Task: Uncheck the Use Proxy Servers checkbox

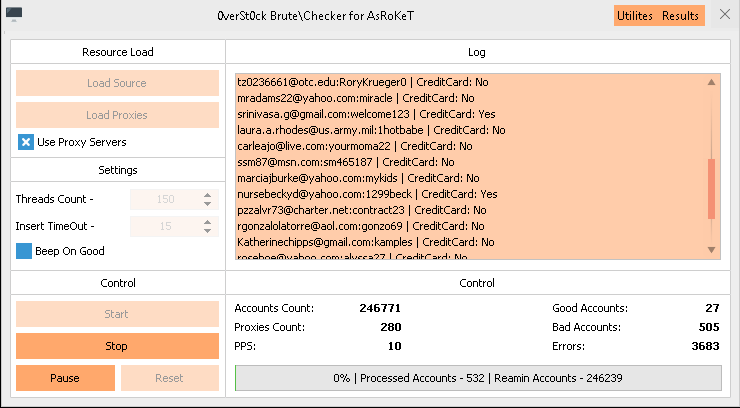Action: [26, 142]
